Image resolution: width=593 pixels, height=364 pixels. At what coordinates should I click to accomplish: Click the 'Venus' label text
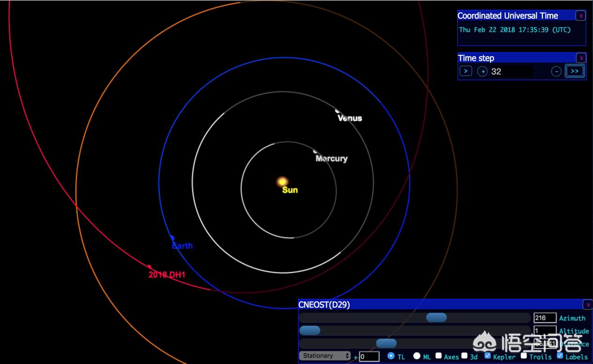(x=350, y=119)
